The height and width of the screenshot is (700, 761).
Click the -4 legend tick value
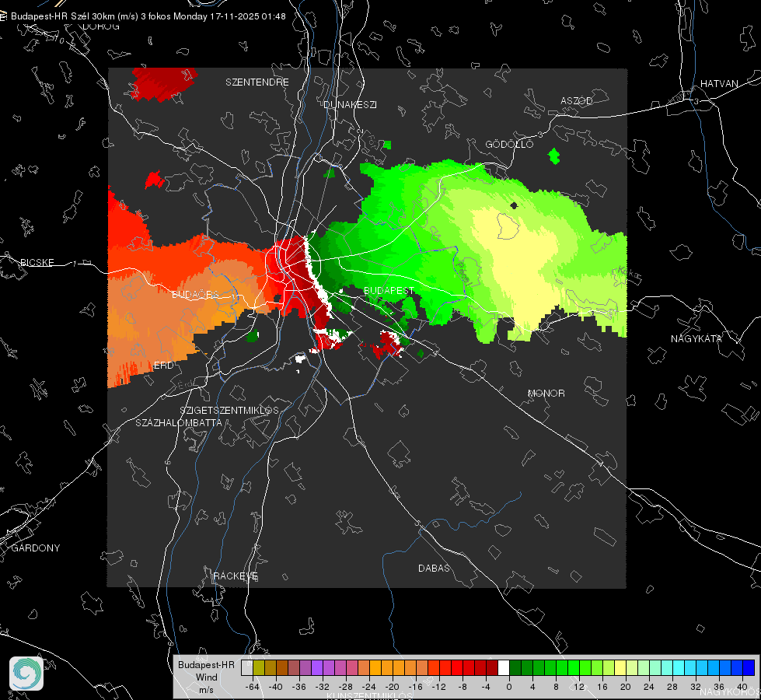(486, 687)
